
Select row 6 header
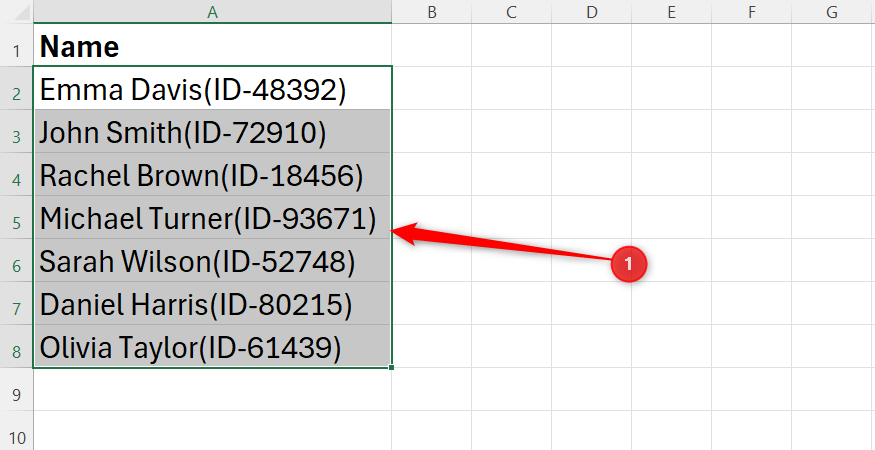tap(16, 260)
